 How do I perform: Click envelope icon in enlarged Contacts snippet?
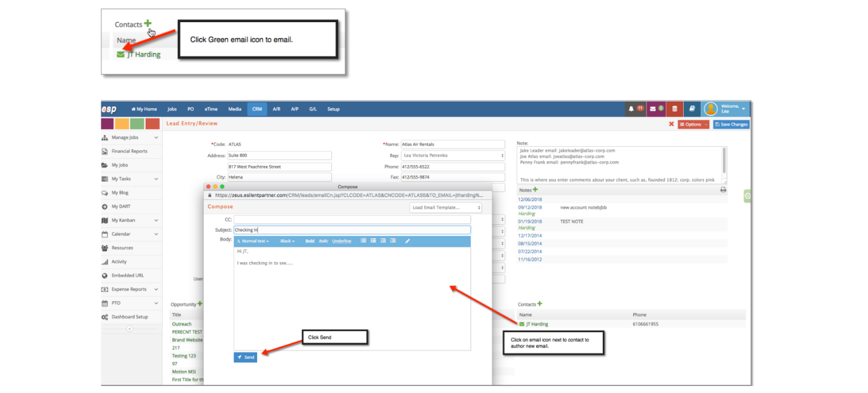coord(121,54)
